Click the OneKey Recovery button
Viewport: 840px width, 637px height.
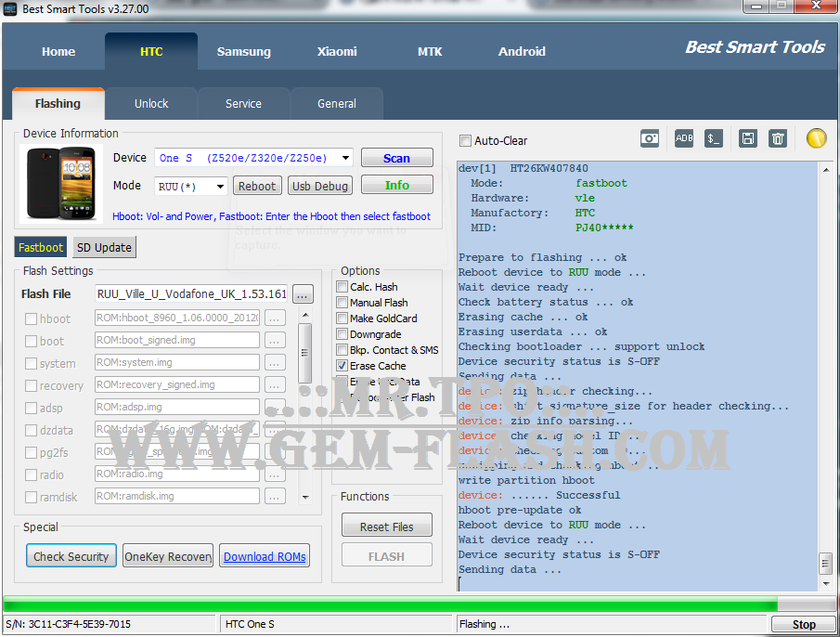tap(168, 556)
